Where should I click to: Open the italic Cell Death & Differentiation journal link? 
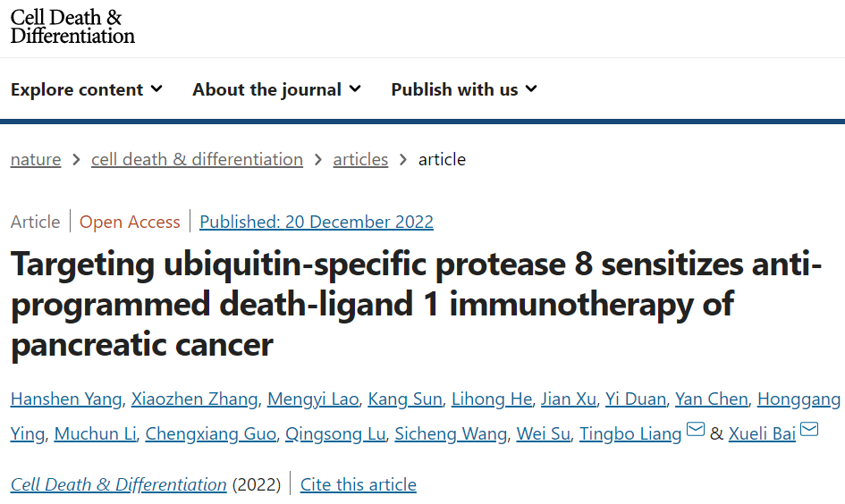click(x=118, y=484)
